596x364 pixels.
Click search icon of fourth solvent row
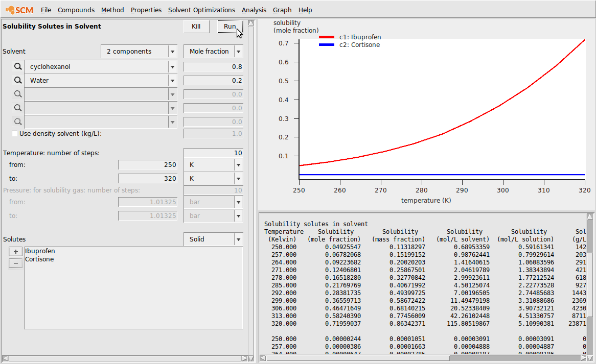18,108
